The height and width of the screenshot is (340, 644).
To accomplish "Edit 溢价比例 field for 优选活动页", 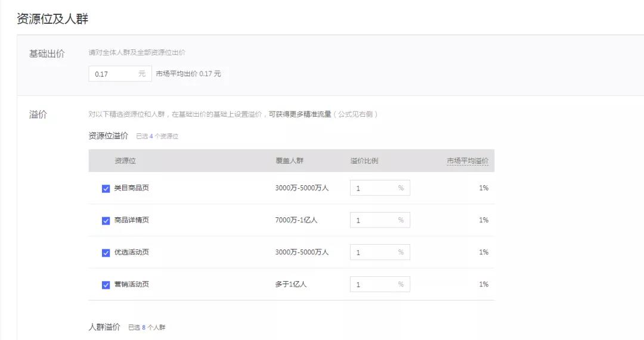I will pos(380,252).
